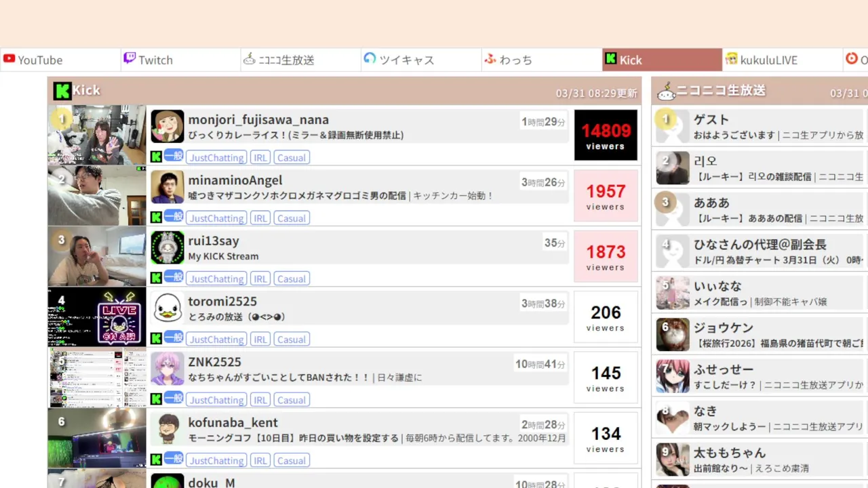Click 太ももちゃん thumbnail in ニコニコ list

(x=673, y=460)
